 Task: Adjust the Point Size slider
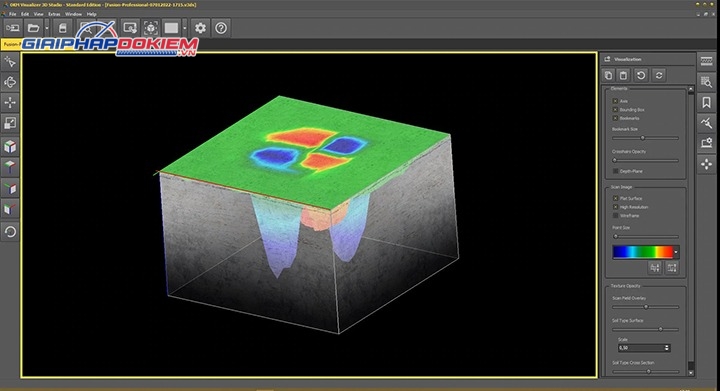(645, 236)
